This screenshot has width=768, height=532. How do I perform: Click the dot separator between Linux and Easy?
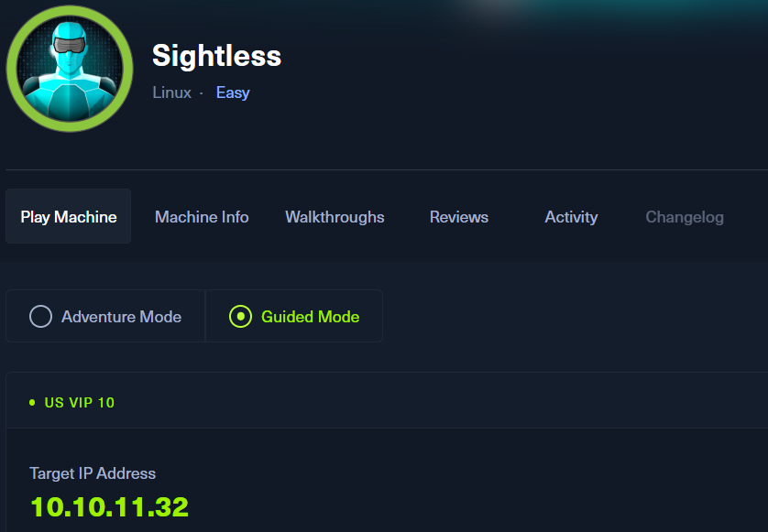[x=202, y=93]
